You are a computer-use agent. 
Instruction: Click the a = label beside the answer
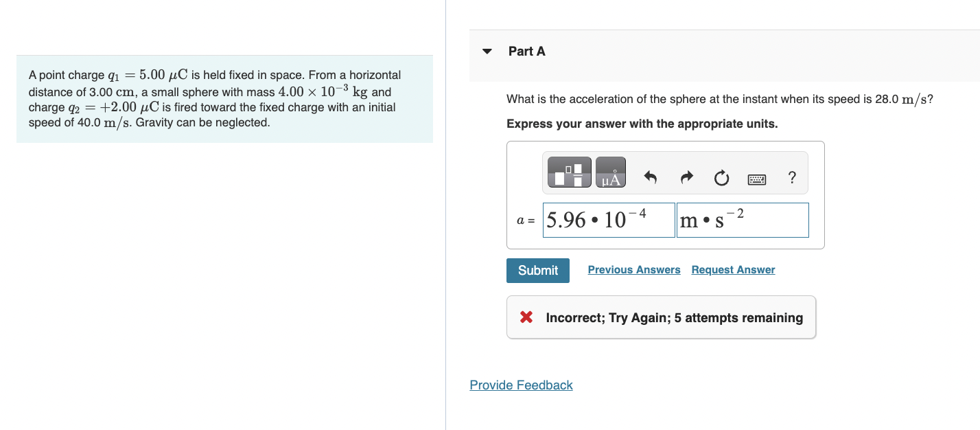(x=526, y=220)
